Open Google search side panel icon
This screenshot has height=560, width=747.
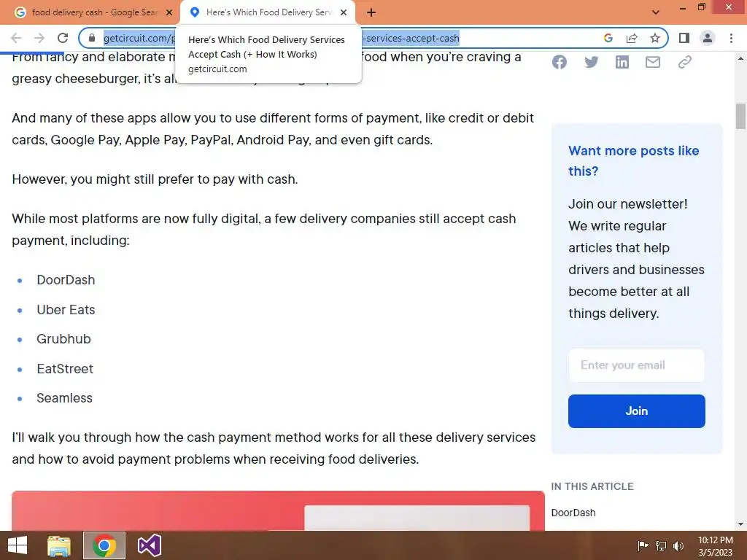click(x=608, y=38)
